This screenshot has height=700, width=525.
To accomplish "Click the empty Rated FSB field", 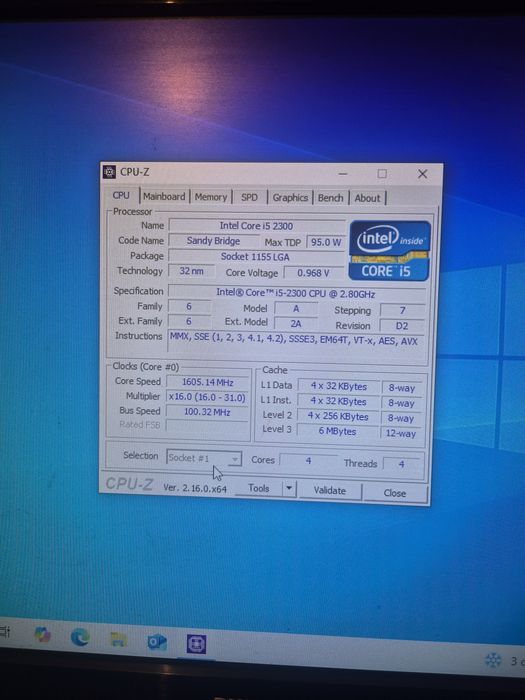I will (x=207, y=425).
